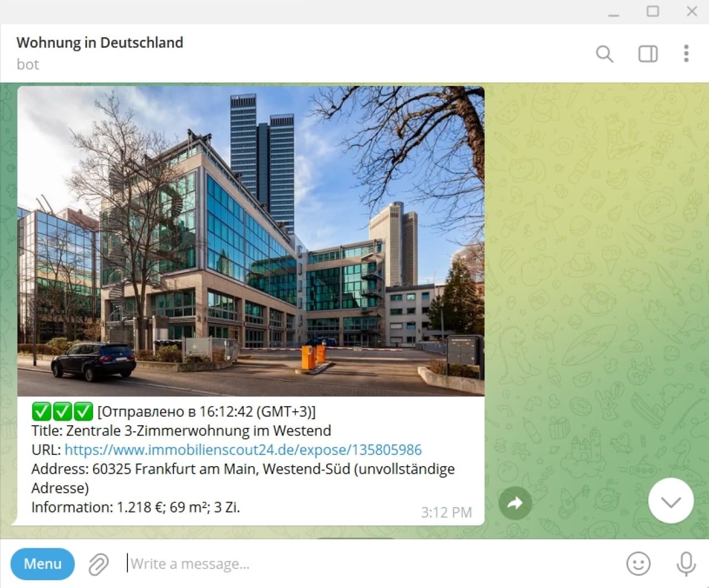Close the Telegram window
Image resolution: width=709 pixels, height=588 pixels.
click(x=691, y=12)
